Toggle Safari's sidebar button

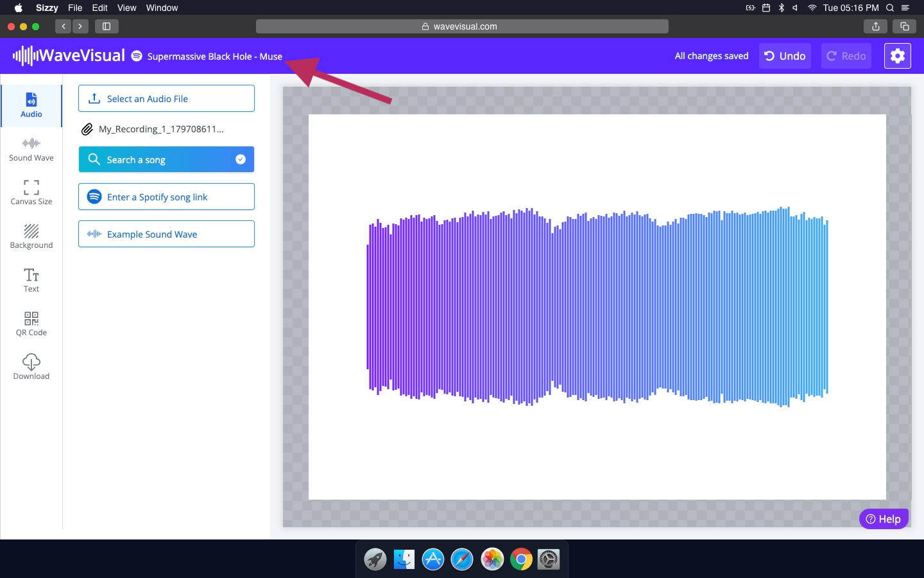[107, 26]
